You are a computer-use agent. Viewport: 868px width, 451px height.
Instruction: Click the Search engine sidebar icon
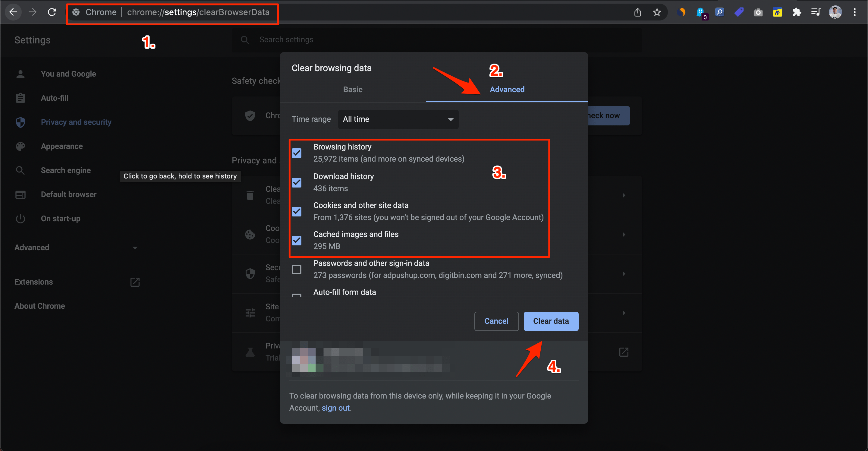(x=20, y=171)
